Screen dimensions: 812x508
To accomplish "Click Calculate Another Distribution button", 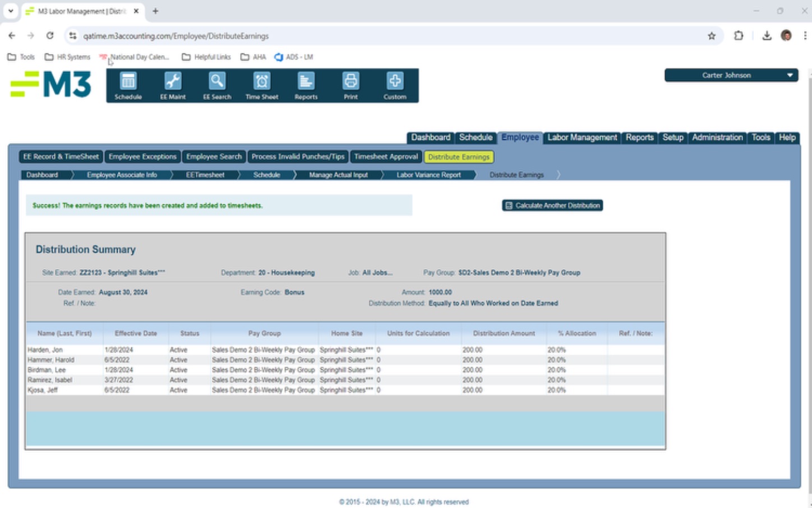I will [x=552, y=205].
